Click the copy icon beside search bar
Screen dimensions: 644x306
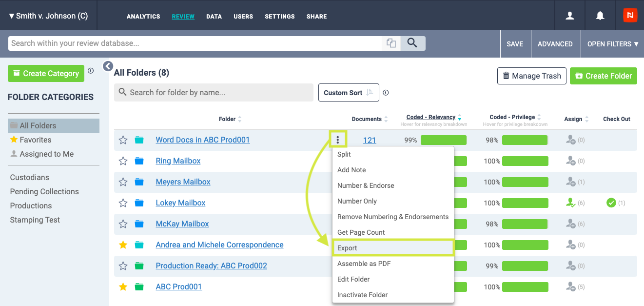(391, 43)
